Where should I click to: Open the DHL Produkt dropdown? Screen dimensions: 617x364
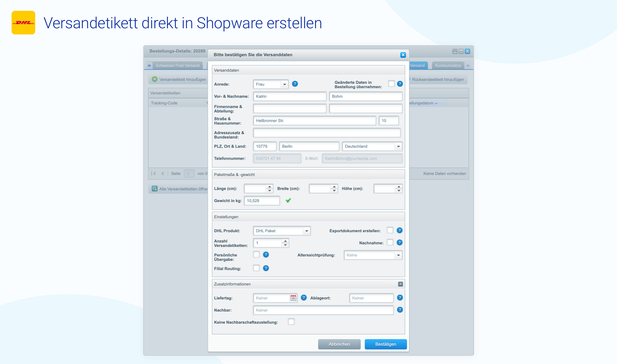tap(307, 231)
